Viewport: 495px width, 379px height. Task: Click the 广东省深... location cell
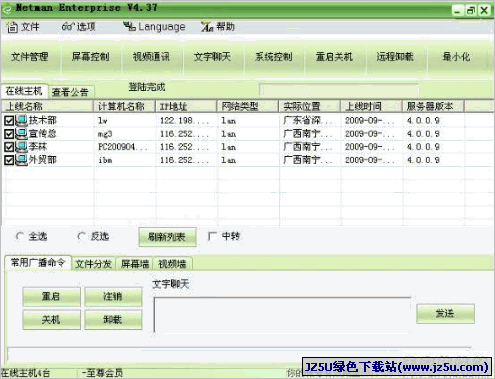[308, 121]
